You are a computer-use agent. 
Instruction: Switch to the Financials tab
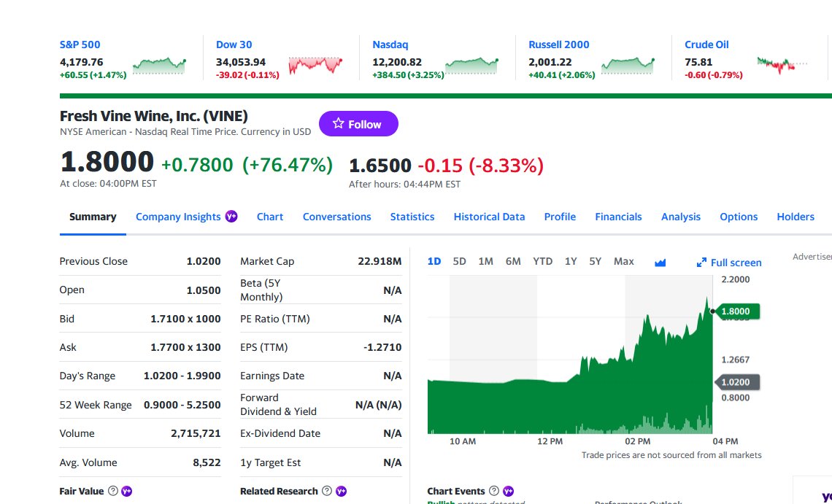click(618, 217)
